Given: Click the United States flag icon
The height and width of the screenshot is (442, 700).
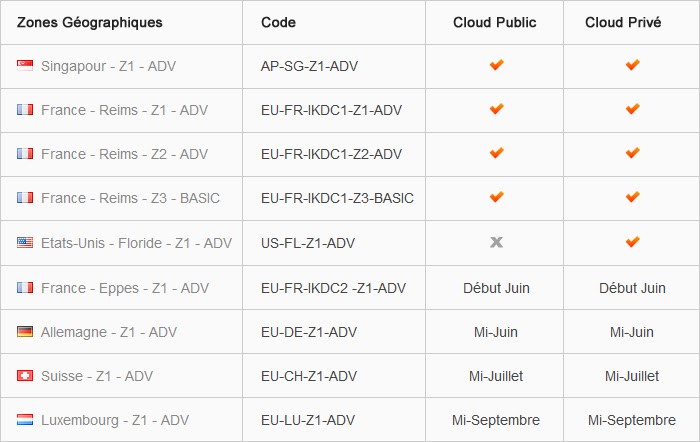Looking at the screenshot, I should (25, 242).
